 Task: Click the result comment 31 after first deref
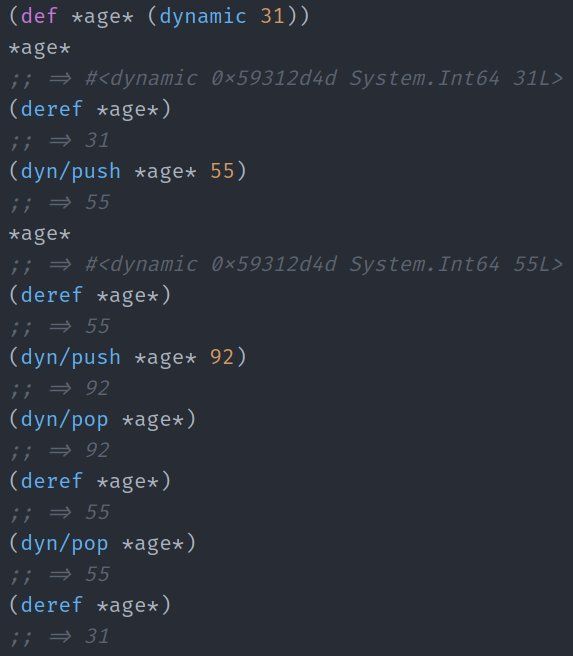pyautogui.click(x=59, y=140)
